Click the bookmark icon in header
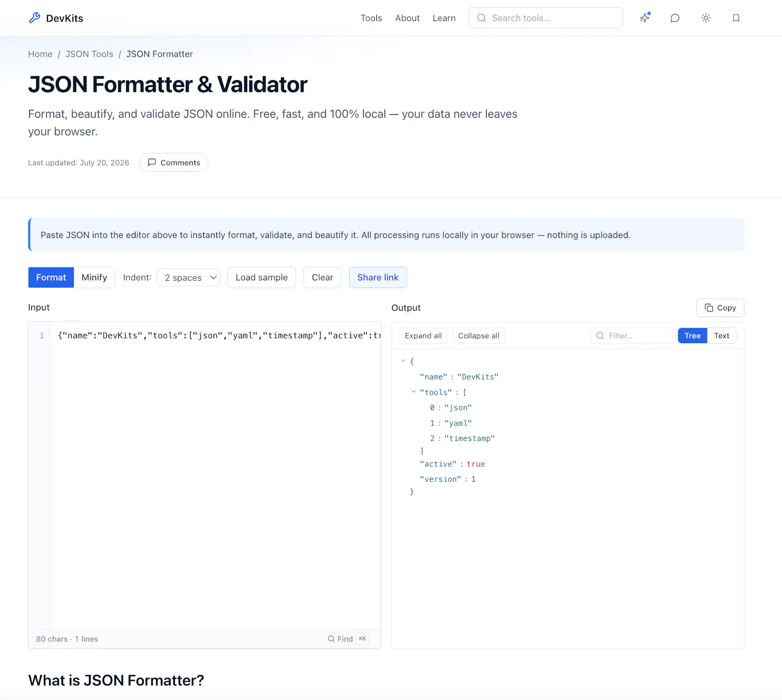Image resolution: width=782 pixels, height=700 pixels. tap(736, 18)
